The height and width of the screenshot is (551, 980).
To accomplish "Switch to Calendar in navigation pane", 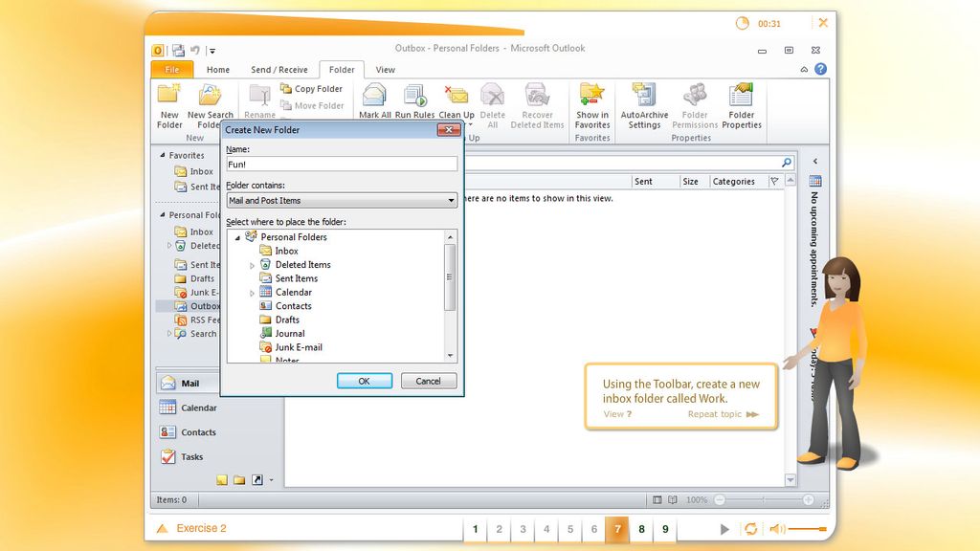I will click(188, 408).
